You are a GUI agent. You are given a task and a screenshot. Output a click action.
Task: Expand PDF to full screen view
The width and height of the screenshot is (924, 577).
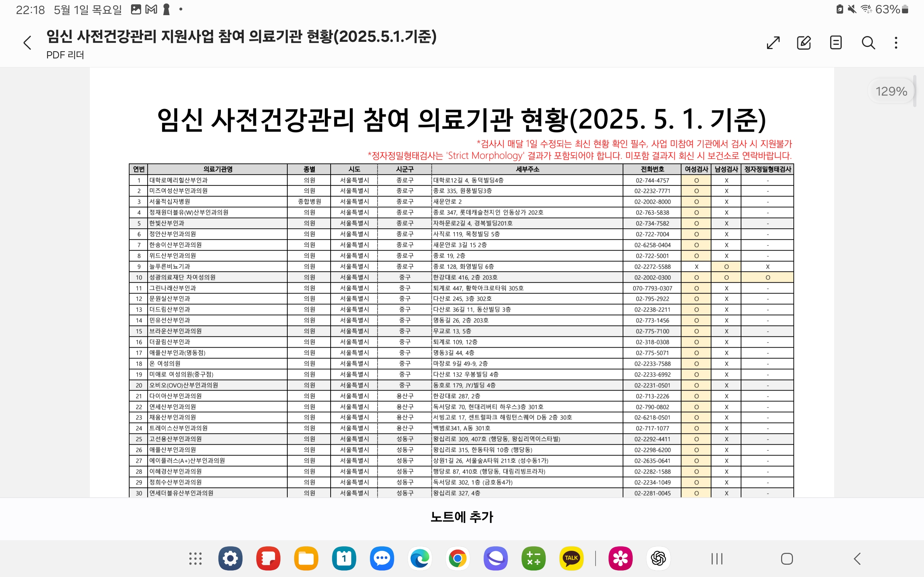pyautogui.click(x=773, y=43)
